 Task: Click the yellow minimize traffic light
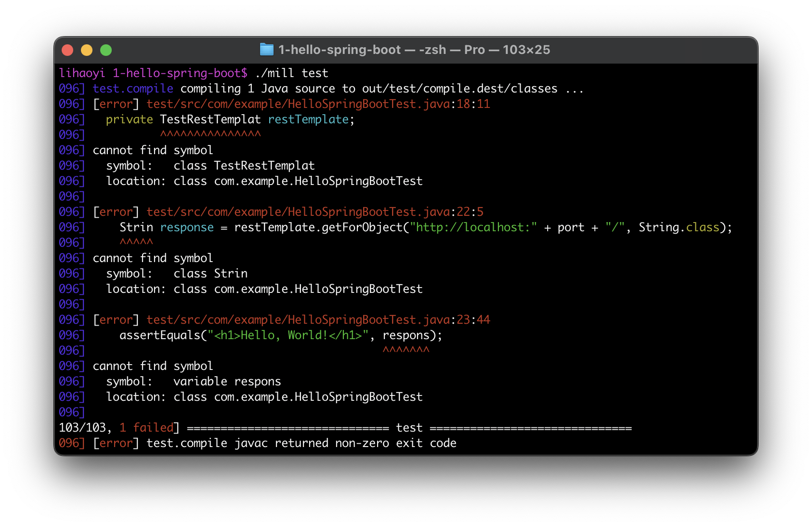pos(87,50)
